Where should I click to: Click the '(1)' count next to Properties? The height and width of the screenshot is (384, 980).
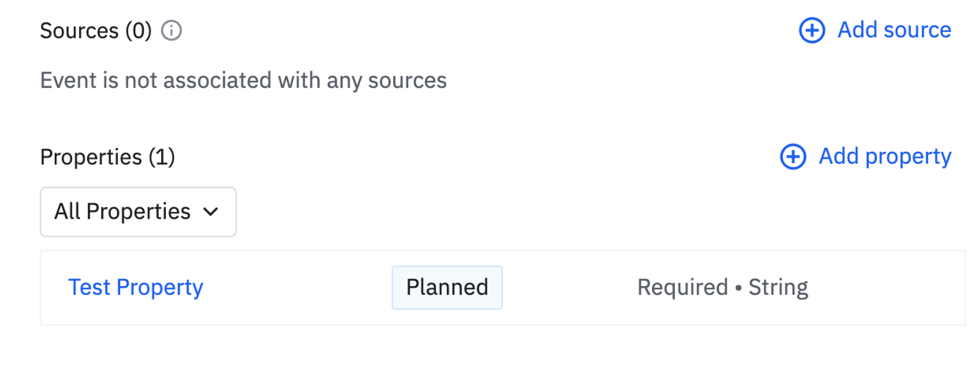[x=162, y=157]
